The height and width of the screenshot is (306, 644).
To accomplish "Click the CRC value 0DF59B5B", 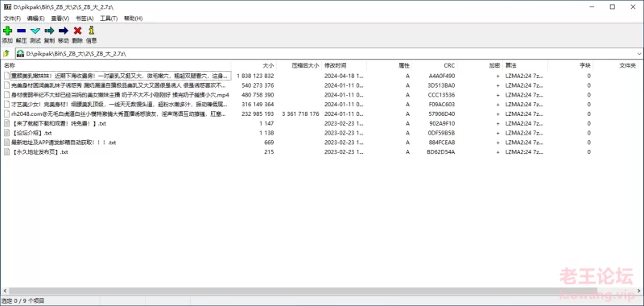I will coord(441,133).
